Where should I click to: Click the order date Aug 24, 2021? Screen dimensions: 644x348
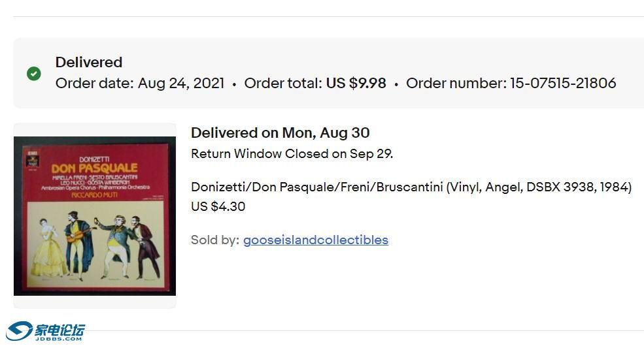pyautogui.click(x=181, y=83)
